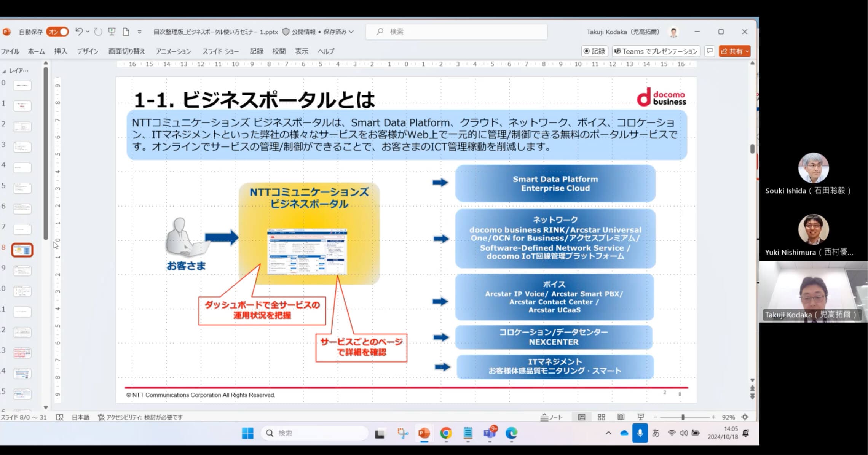The height and width of the screenshot is (455, 868).
Task: Open the comments icon
Action: (710, 51)
